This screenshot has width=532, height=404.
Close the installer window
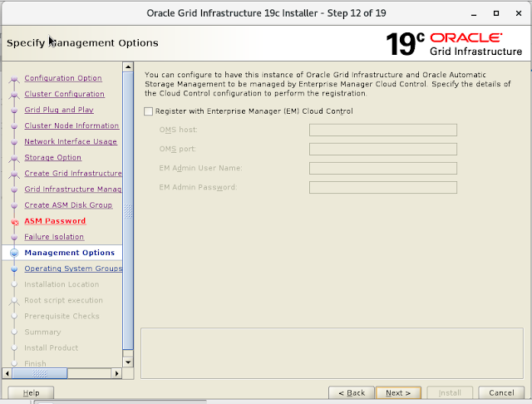[519, 13]
